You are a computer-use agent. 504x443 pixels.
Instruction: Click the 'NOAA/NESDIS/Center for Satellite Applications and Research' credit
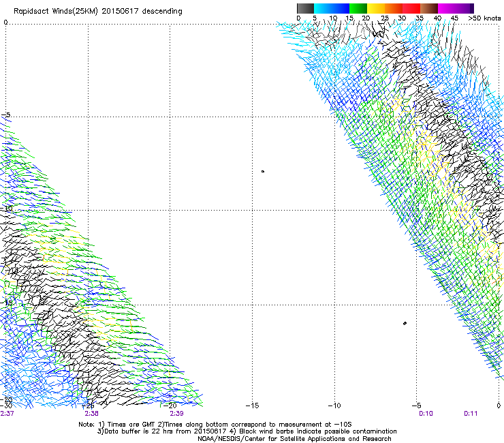tap(294, 439)
